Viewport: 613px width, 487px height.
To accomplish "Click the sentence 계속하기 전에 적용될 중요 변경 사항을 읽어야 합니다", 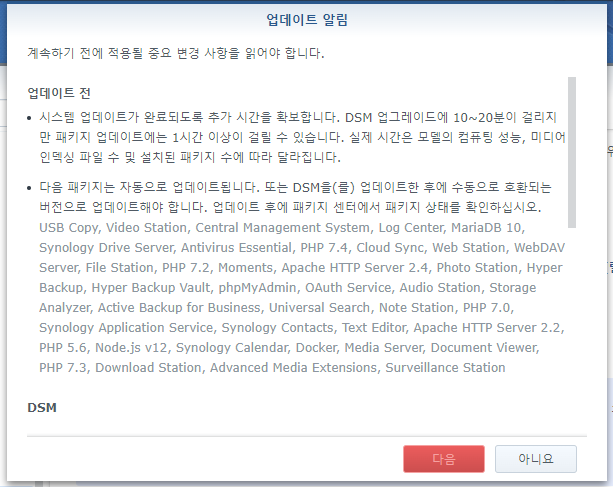I will [x=176, y=53].
